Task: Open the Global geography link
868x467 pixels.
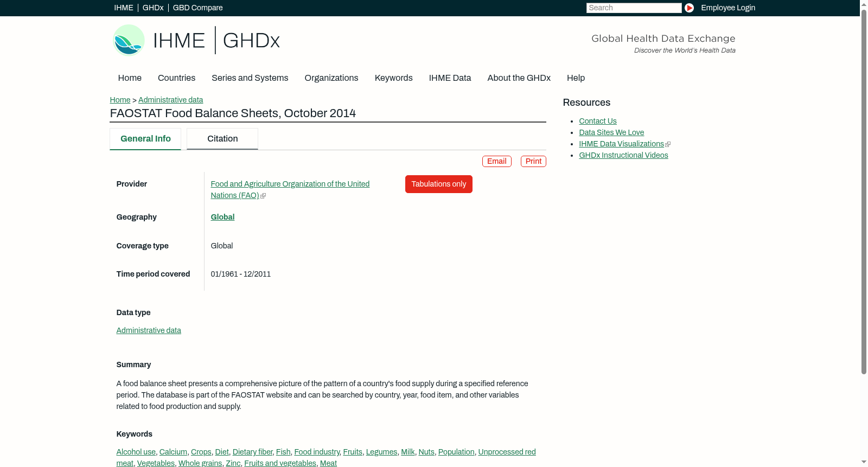Action: [x=223, y=217]
